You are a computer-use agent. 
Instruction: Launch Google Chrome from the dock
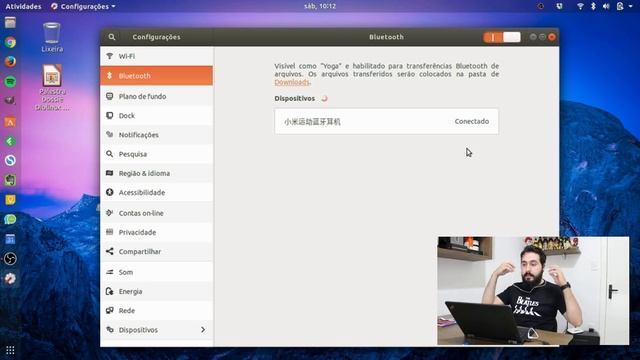coord(10,42)
